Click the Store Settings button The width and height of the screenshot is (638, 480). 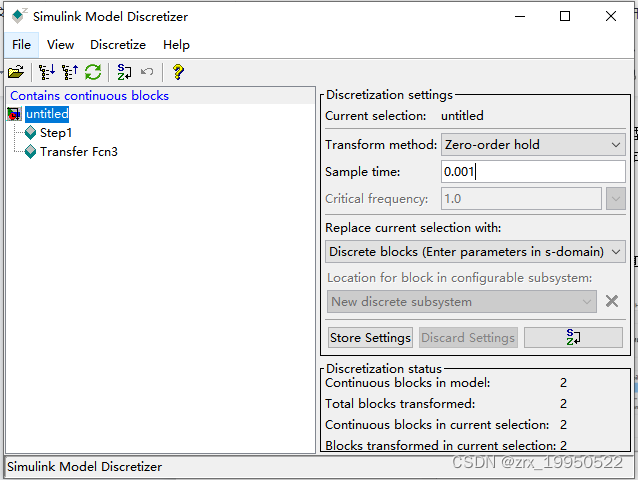(370, 338)
